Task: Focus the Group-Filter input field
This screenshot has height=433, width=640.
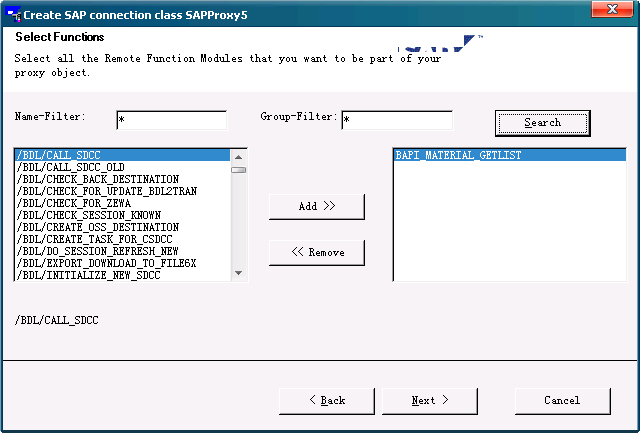Action: (397, 120)
